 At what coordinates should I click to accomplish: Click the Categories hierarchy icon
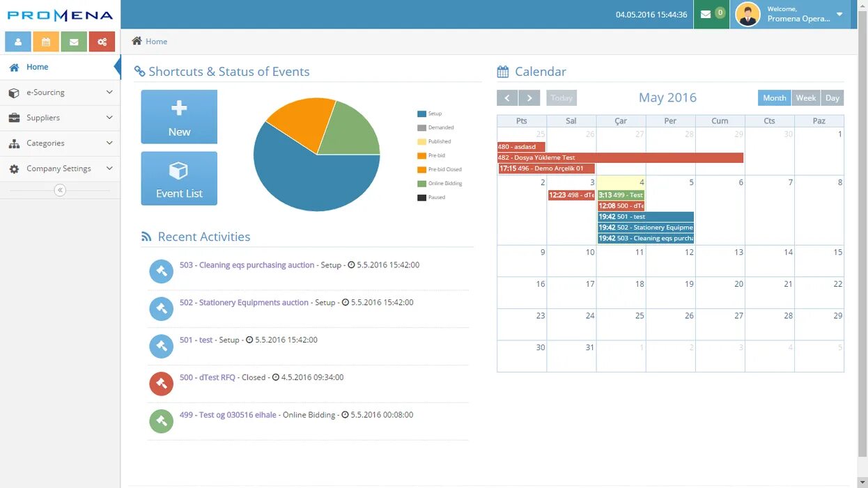tap(14, 143)
